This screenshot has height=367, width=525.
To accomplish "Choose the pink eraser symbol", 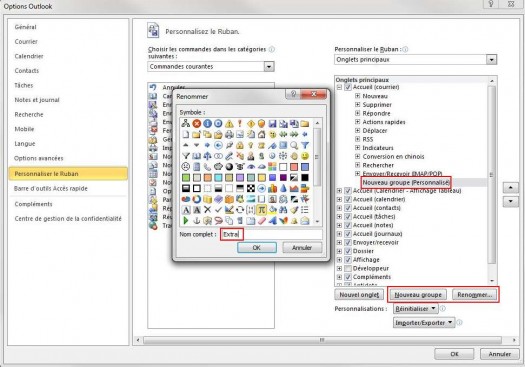I will click(261, 221).
